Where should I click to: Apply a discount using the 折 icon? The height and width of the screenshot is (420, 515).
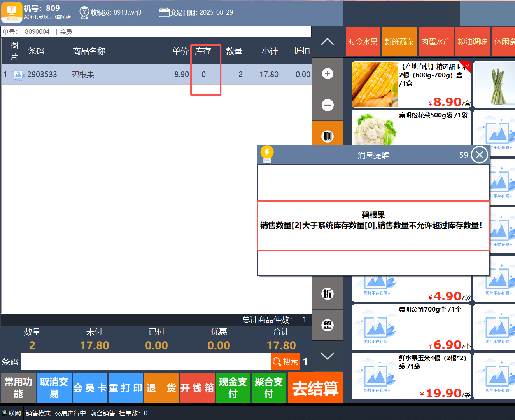328,294
